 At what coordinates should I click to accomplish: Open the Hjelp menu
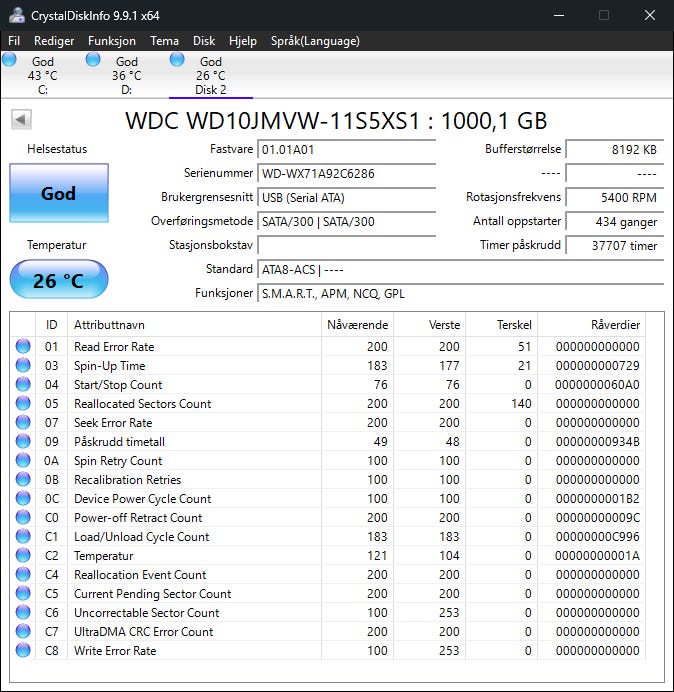tap(243, 41)
